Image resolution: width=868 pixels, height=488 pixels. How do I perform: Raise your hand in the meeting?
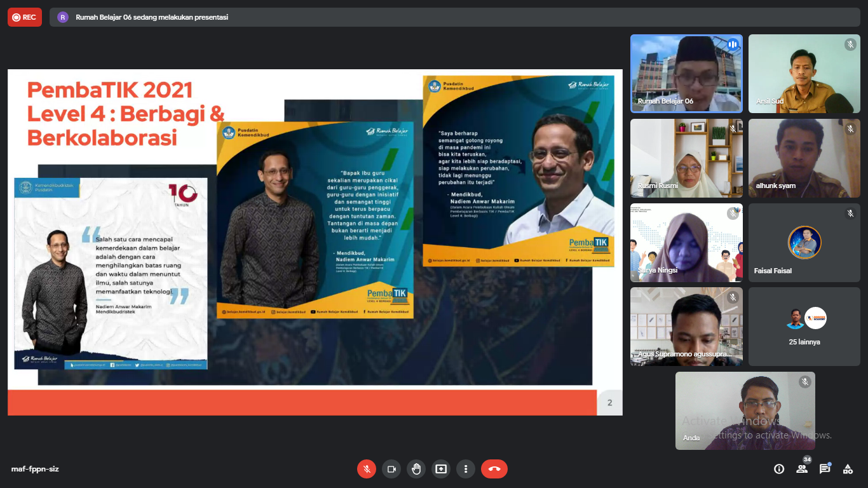tap(416, 469)
